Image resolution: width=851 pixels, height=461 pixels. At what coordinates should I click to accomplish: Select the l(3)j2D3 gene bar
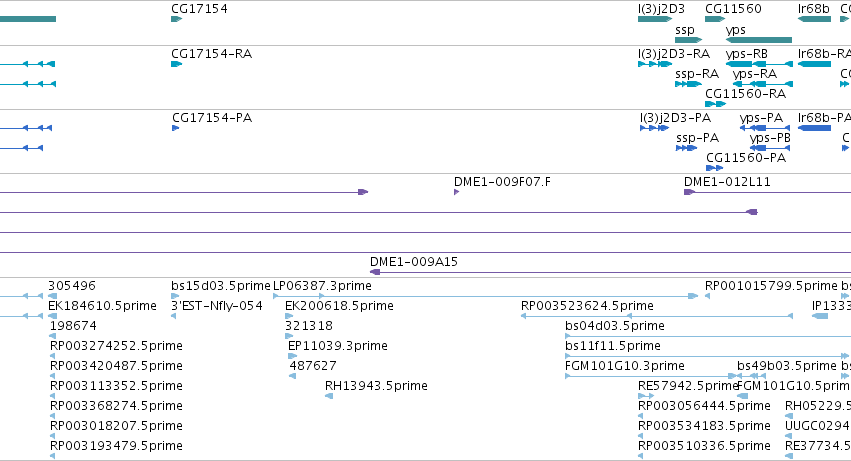[655, 19]
